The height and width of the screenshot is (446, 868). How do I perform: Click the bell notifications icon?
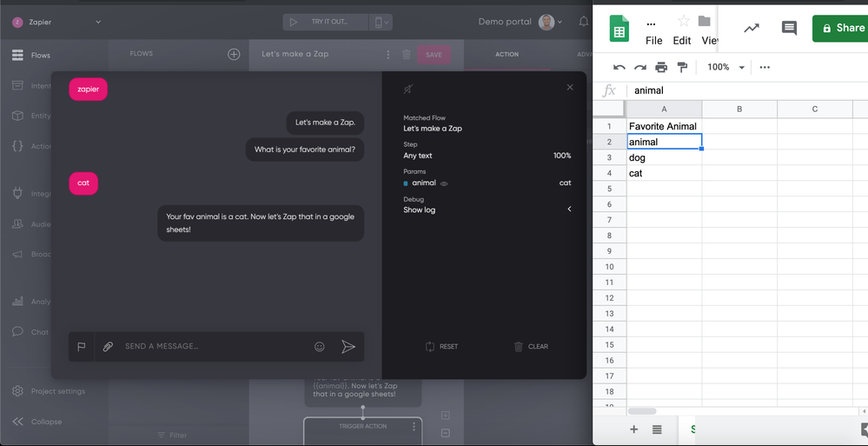[584, 22]
